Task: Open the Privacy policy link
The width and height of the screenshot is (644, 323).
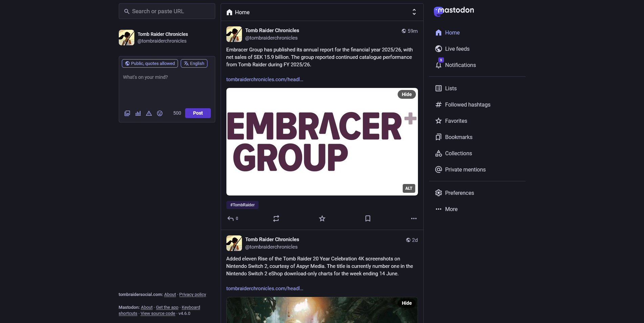Action: click(193, 295)
